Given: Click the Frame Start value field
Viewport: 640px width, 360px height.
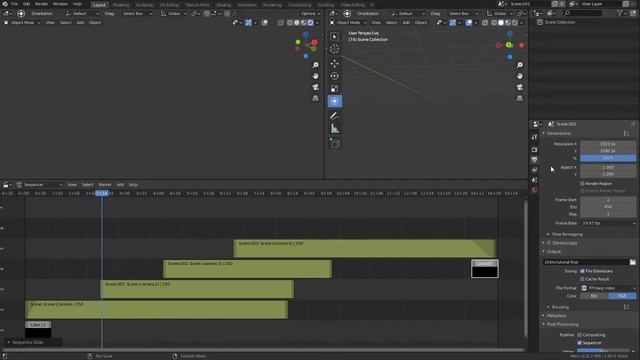Looking at the screenshot, I should pyautogui.click(x=608, y=200).
